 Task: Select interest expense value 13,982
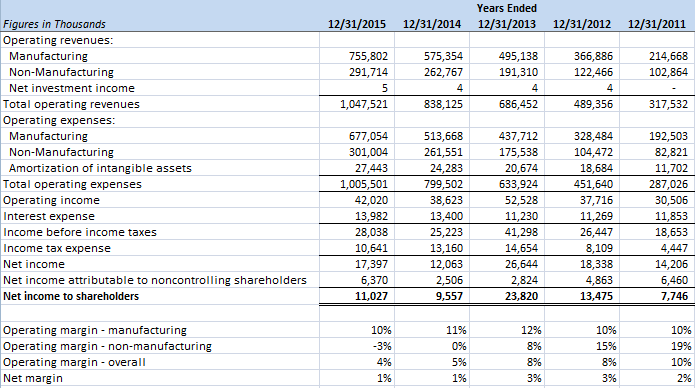371,216
